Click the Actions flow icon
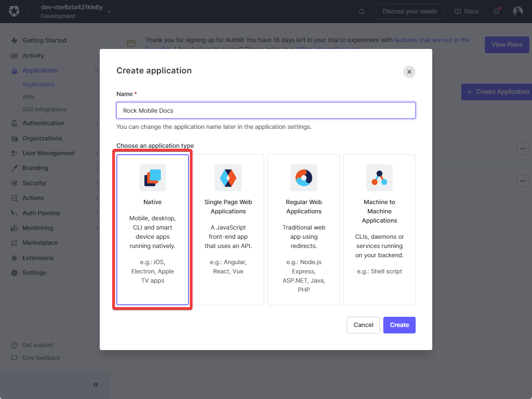Screen dimensions: 532x399 [x=14, y=198]
